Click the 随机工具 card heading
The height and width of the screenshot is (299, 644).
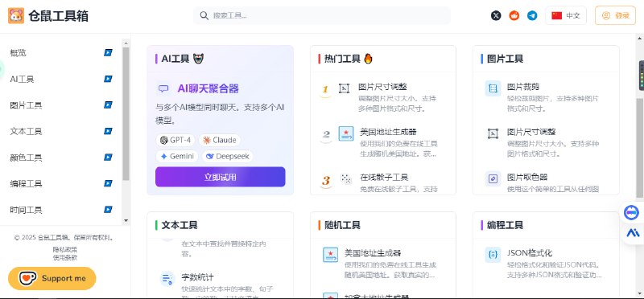point(342,225)
